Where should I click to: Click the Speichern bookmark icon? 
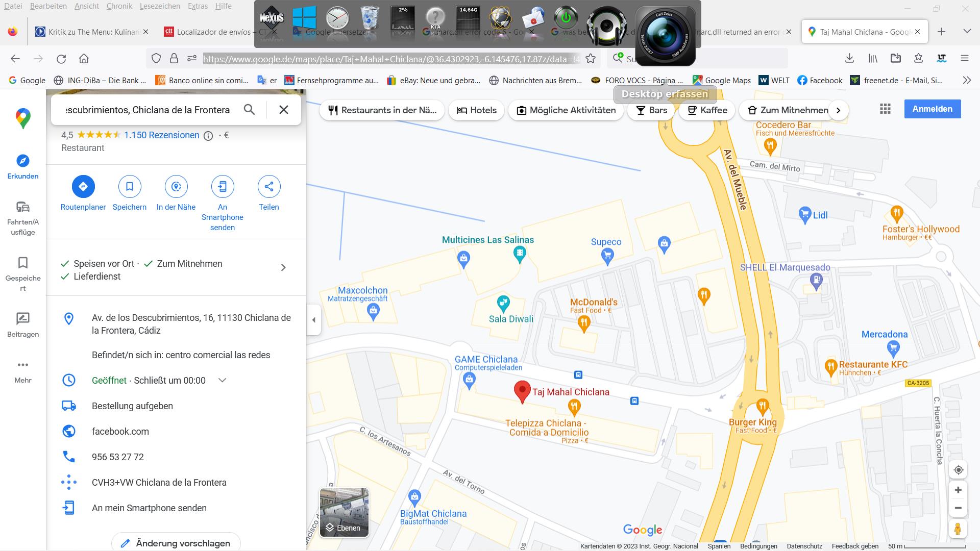tap(130, 187)
